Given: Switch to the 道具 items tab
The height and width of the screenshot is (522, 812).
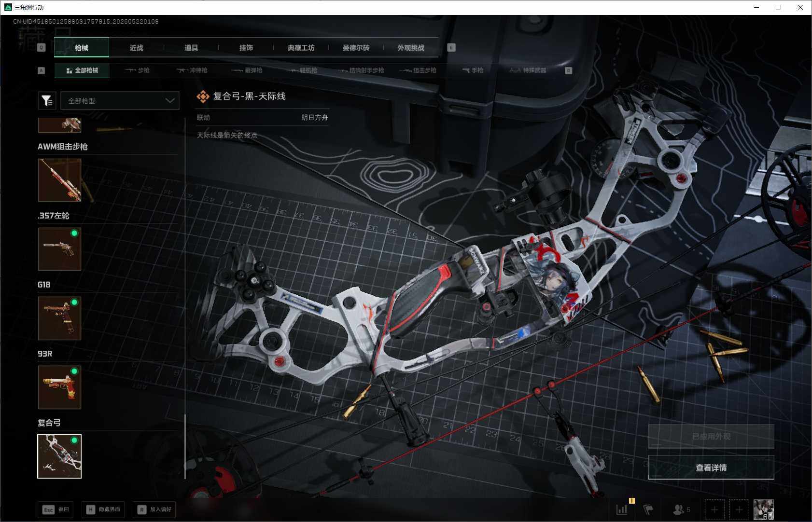Looking at the screenshot, I should (191, 48).
